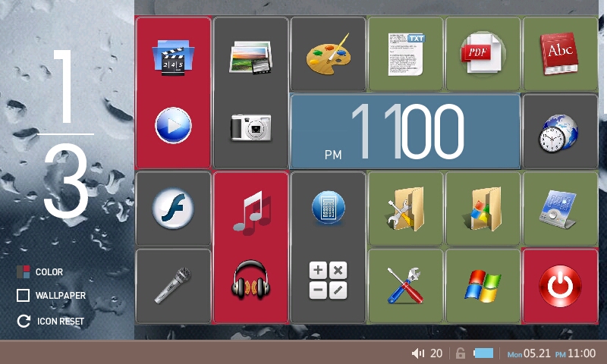The width and height of the screenshot is (607, 364).
Task: Launch the Flash player icon
Action: coord(173,209)
